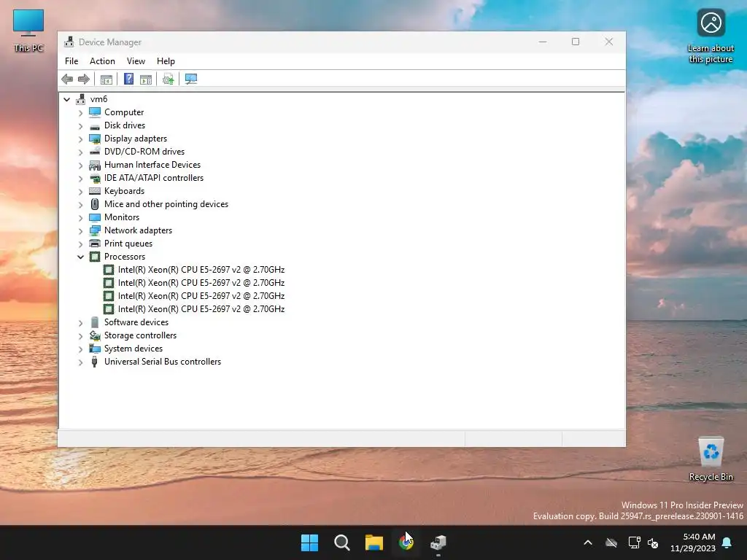This screenshot has width=747, height=560.
Task: Select the Keyboards label
Action: pos(124,191)
